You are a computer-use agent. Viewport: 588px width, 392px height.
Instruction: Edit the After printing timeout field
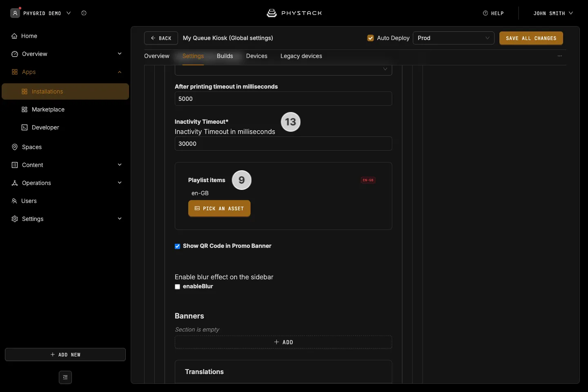283,99
